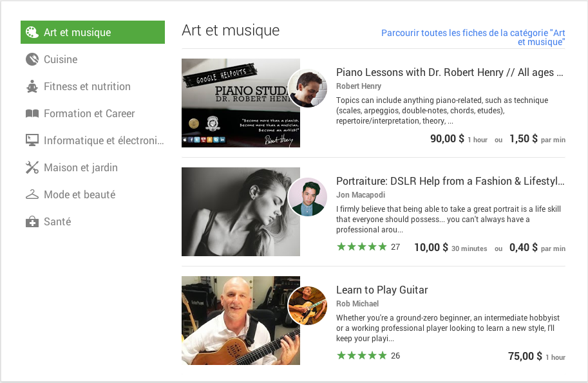Click the tools icon for Maison et jardin

coord(32,167)
